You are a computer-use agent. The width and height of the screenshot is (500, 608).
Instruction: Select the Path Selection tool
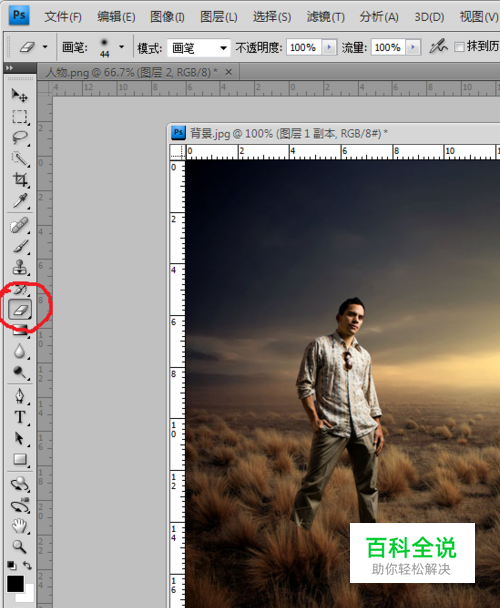click(19, 438)
